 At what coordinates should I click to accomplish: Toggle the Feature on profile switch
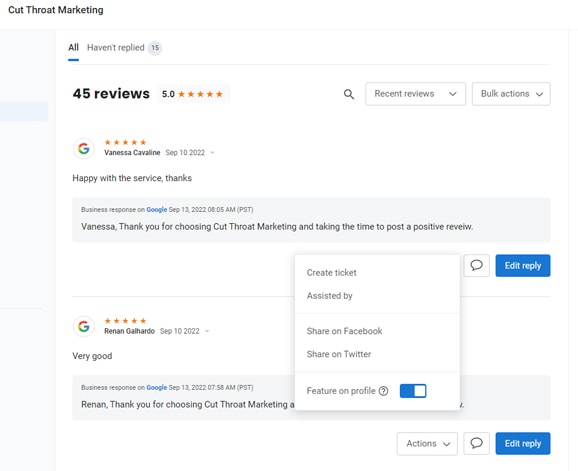coord(413,391)
